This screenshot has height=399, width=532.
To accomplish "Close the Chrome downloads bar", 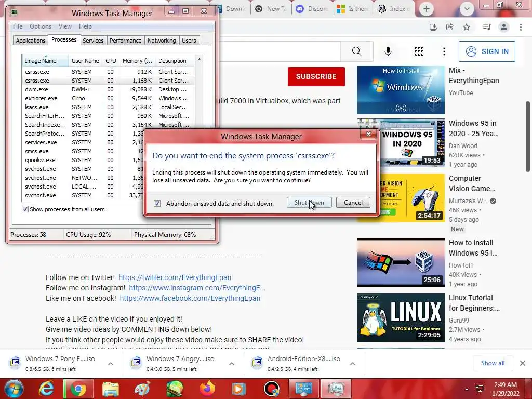I will tap(523, 363).
